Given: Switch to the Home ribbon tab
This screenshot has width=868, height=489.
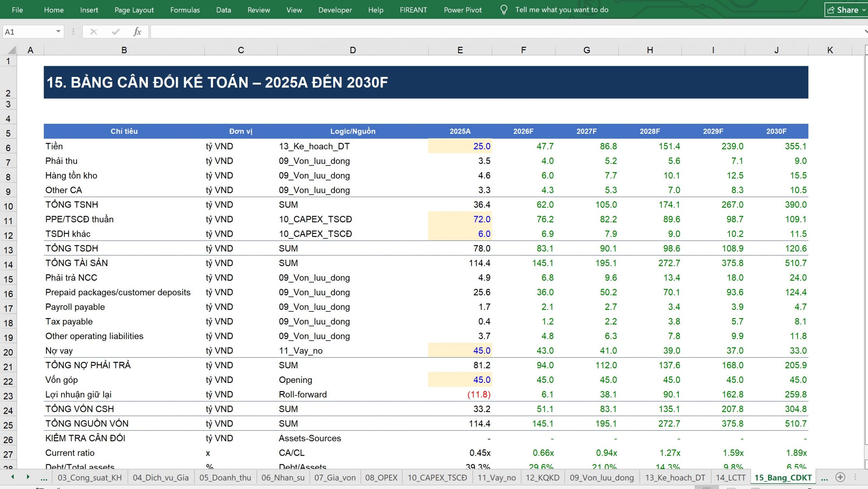Looking at the screenshot, I should click(54, 10).
